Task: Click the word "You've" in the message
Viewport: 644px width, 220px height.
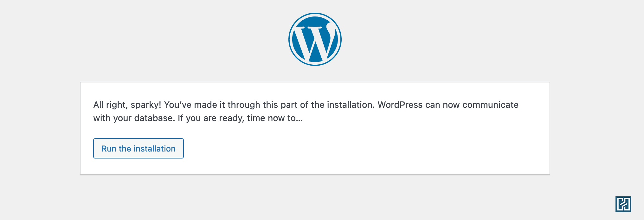Action: click(178, 105)
